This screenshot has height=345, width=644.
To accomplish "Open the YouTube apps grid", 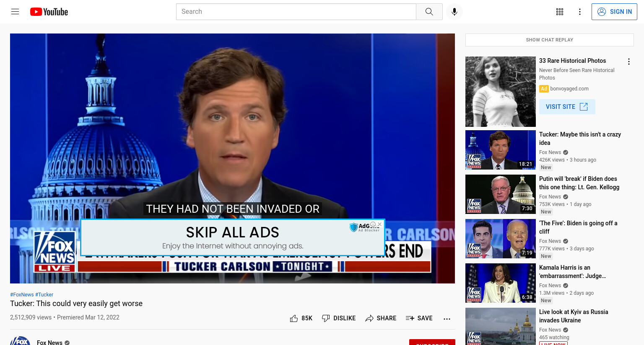I will coord(560,12).
